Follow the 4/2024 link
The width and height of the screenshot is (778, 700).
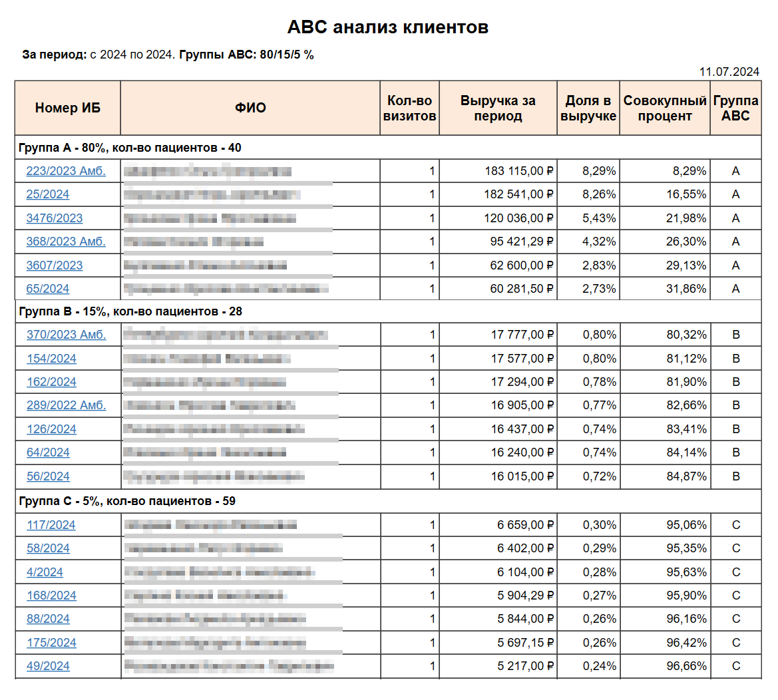tap(45, 572)
